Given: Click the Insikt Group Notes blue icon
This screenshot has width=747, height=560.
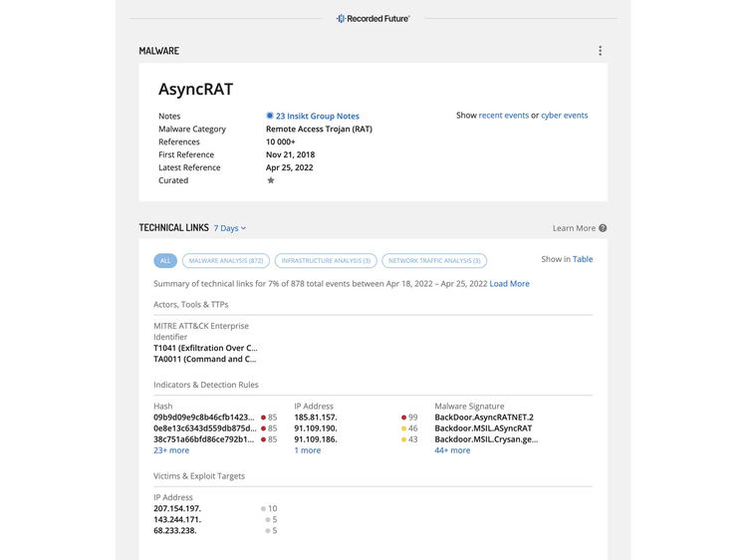Looking at the screenshot, I should click(x=270, y=116).
